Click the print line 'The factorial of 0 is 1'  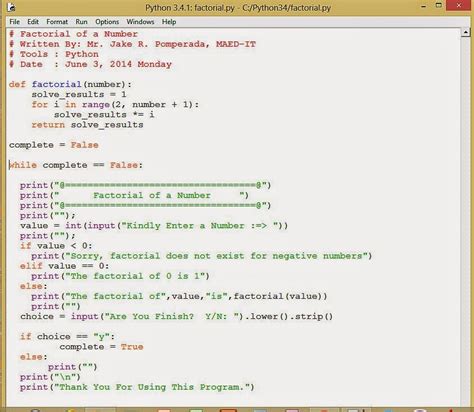click(120, 276)
